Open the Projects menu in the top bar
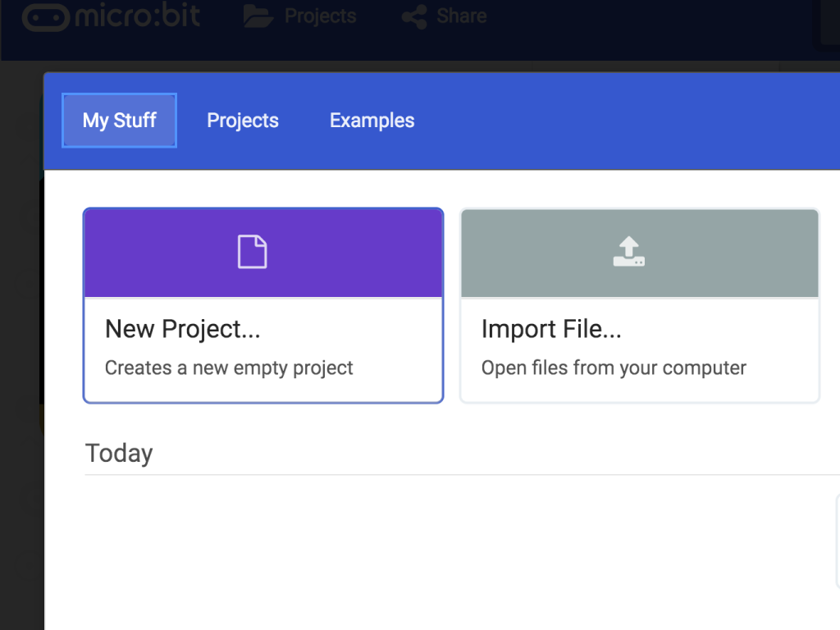 (x=320, y=15)
